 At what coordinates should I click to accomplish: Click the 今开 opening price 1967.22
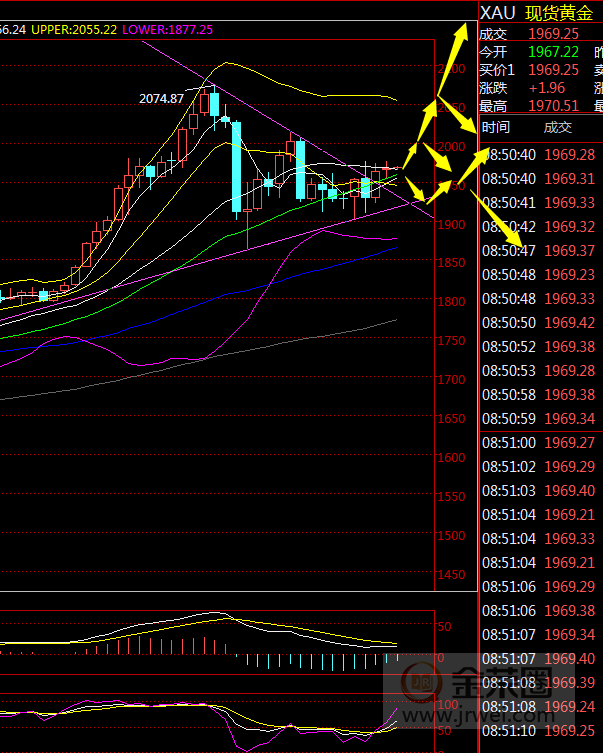(x=553, y=51)
